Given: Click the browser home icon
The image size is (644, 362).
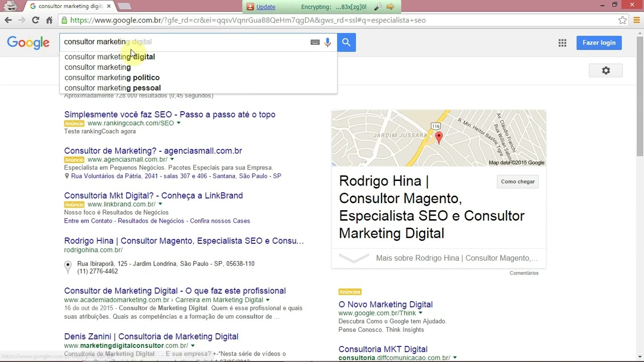Looking at the screenshot, I should (x=49, y=20).
